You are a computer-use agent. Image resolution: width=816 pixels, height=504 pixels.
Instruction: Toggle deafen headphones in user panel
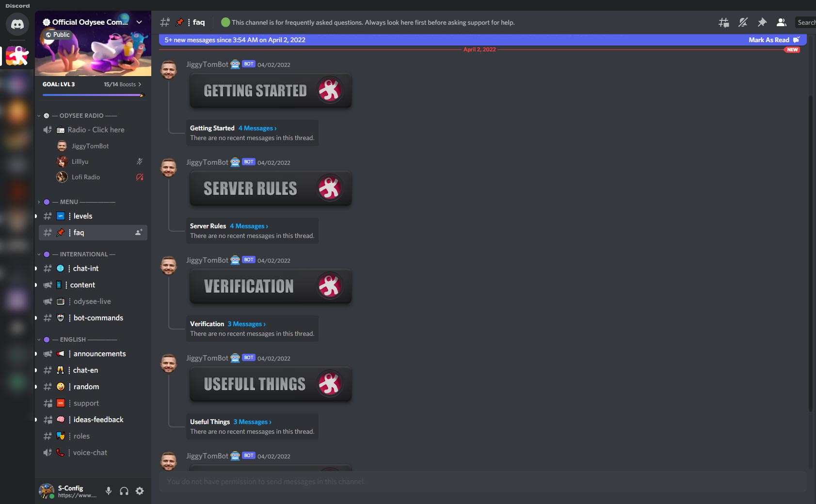pos(124,491)
